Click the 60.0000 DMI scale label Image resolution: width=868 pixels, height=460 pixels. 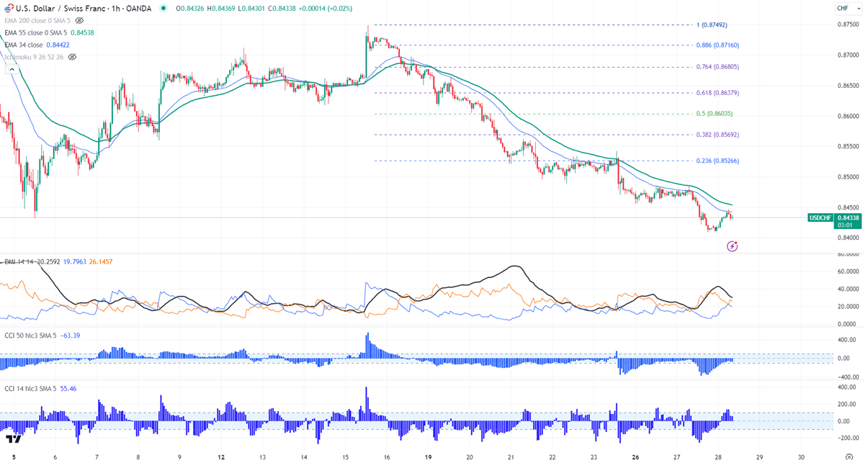849,272
